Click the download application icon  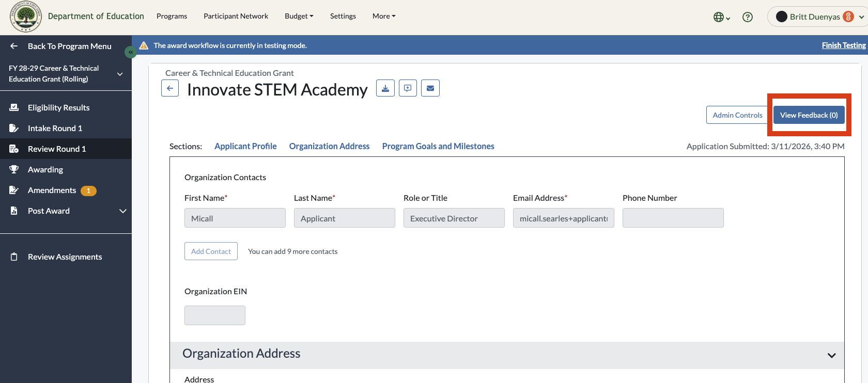pyautogui.click(x=385, y=88)
